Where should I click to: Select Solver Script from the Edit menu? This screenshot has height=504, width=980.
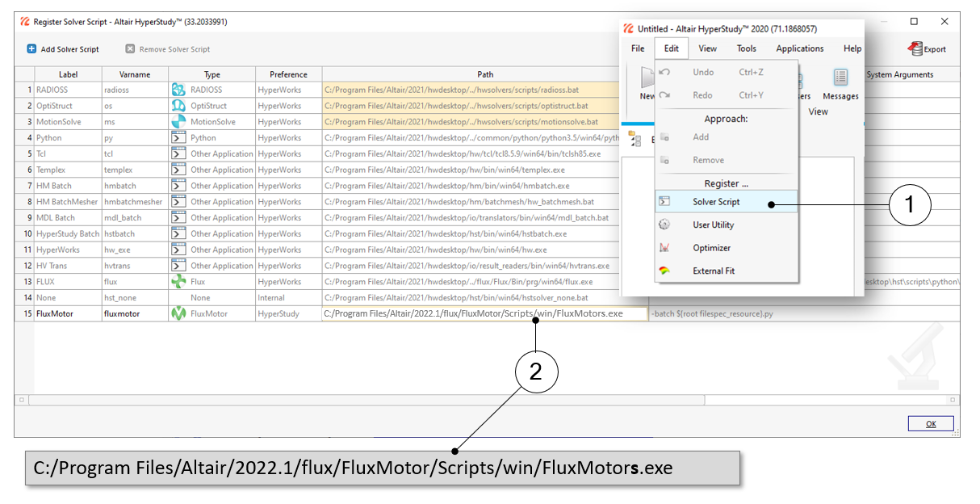point(715,202)
